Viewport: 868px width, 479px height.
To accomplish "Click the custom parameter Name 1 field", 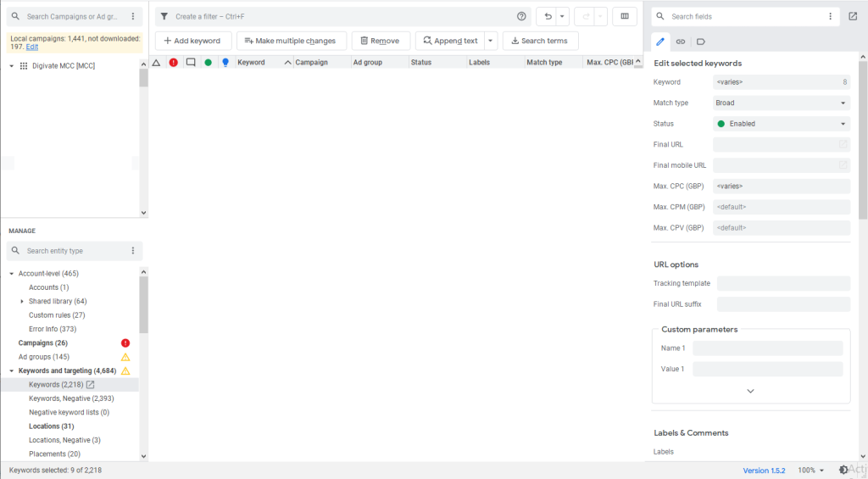I will [x=768, y=348].
